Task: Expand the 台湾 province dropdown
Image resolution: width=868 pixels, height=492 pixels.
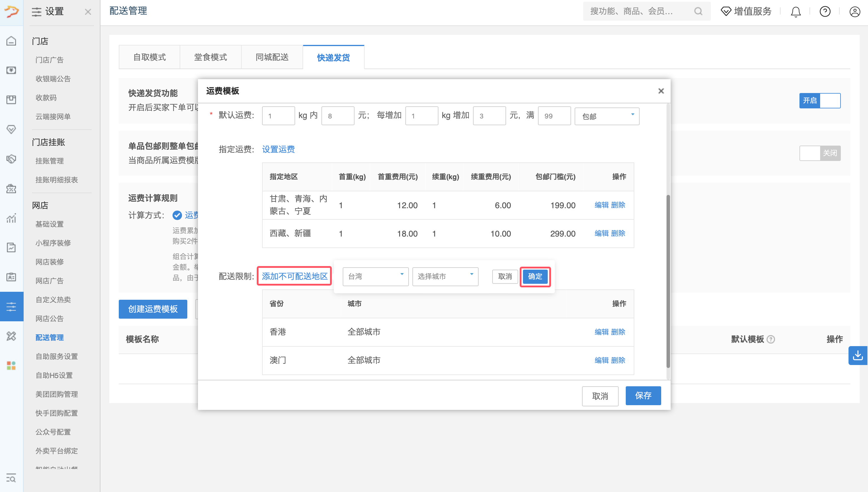Action: pyautogui.click(x=375, y=276)
